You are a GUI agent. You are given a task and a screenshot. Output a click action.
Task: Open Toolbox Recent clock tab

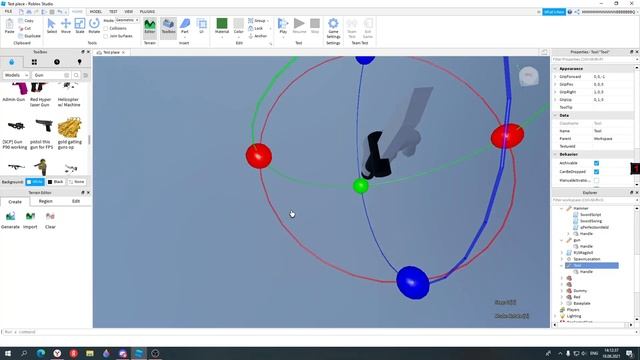click(x=57, y=62)
